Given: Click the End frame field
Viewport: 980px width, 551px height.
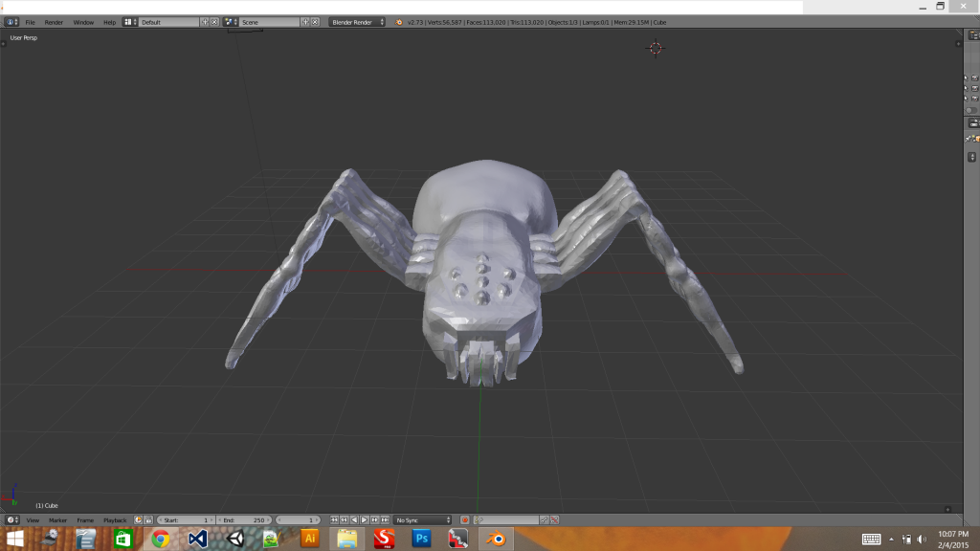Looking at the screenshot, I should [x=243, y=519].
